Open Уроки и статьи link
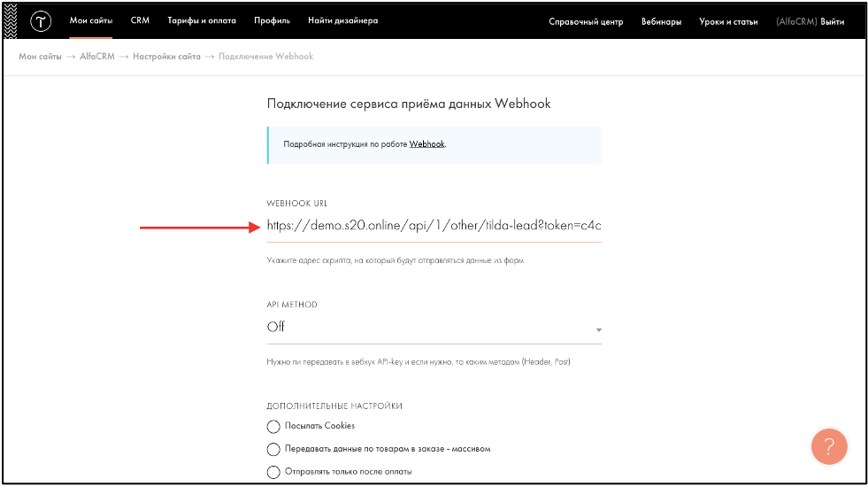This screenshot has height=487, width=868. [728, 21]
